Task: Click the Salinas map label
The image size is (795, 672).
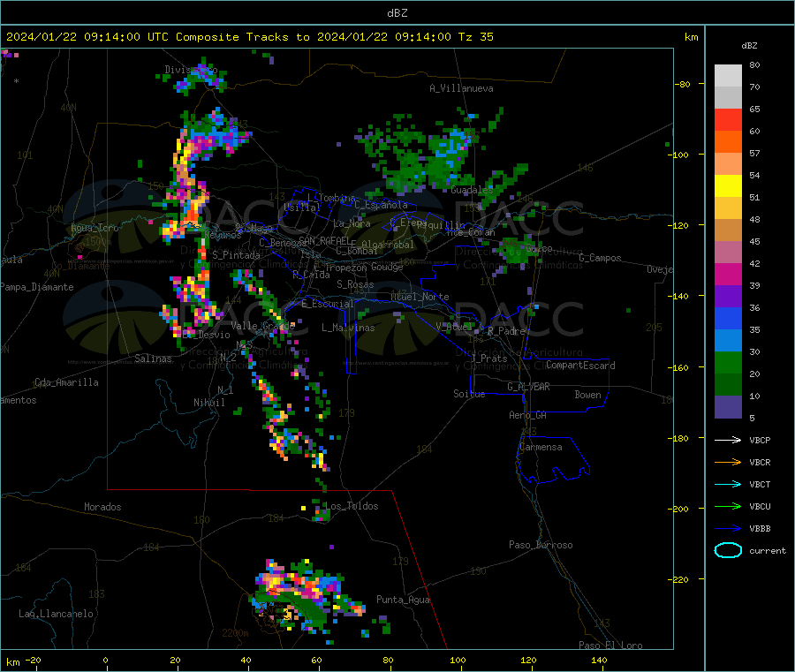Action: tap(153, 359)
